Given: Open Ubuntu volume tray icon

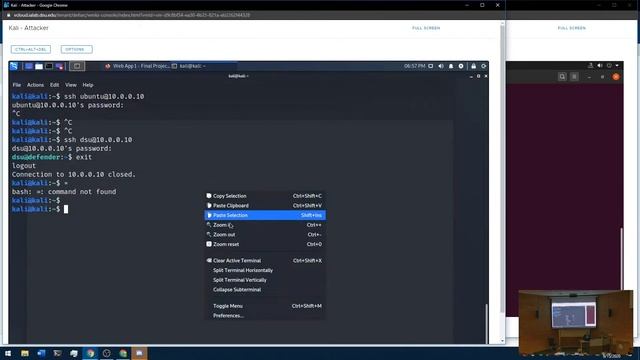Looking at the screenshot, I should pyautogui.click(x=600, y=65).
